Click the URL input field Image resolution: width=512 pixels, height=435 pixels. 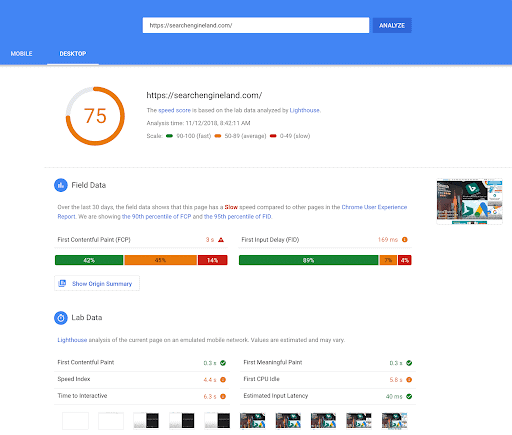coord(256,25)
